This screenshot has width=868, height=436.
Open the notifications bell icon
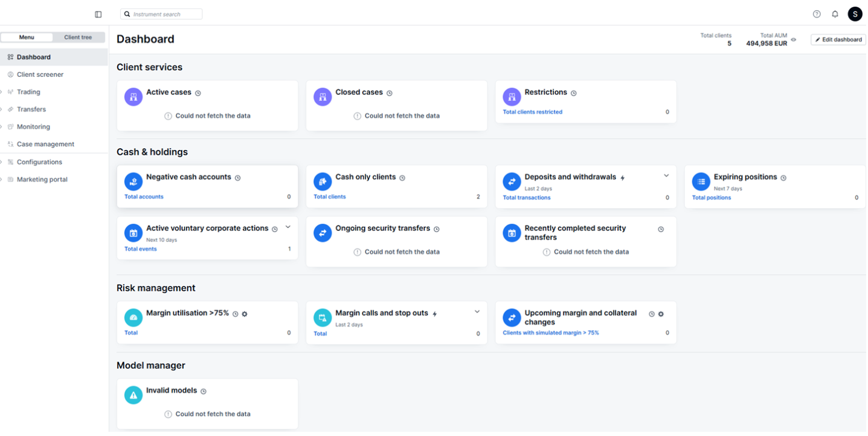coord(835,14)
